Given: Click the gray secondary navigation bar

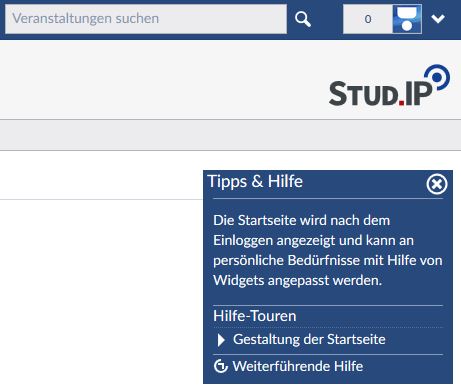Looking at the screenshot, I should (230, 135).
